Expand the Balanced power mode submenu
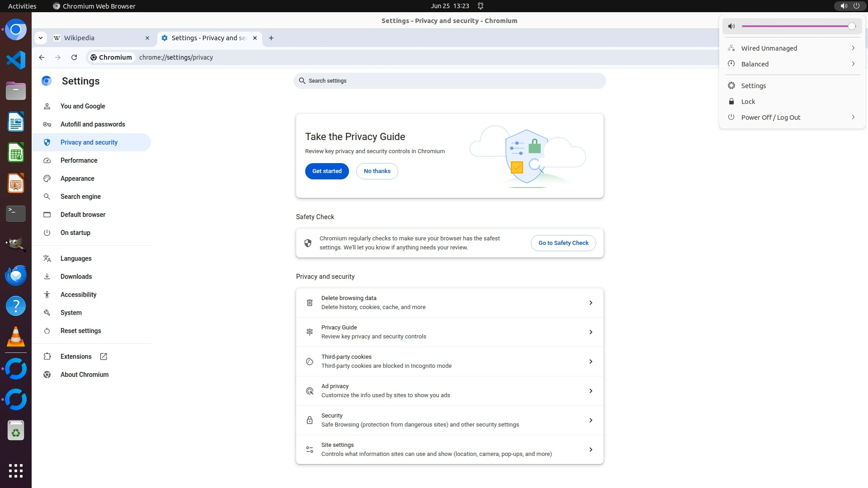Image resolution: width=868 pixels, height=488 pixels. (853, 64)
